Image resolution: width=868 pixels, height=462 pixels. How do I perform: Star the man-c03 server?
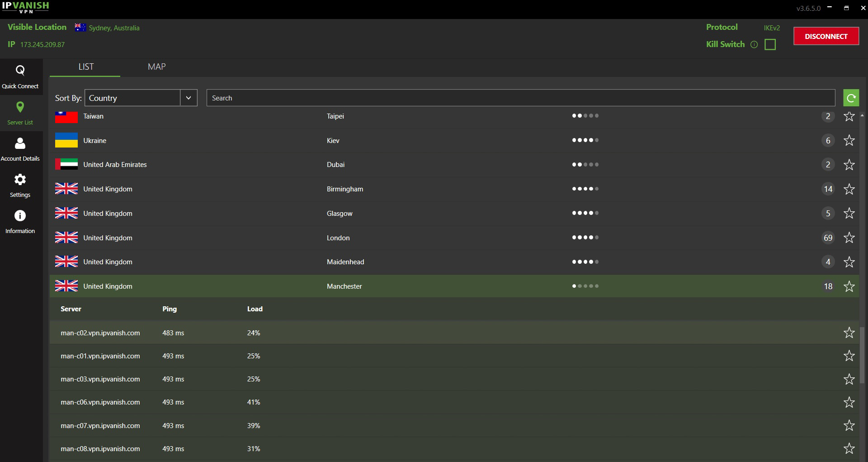[849, 379]
